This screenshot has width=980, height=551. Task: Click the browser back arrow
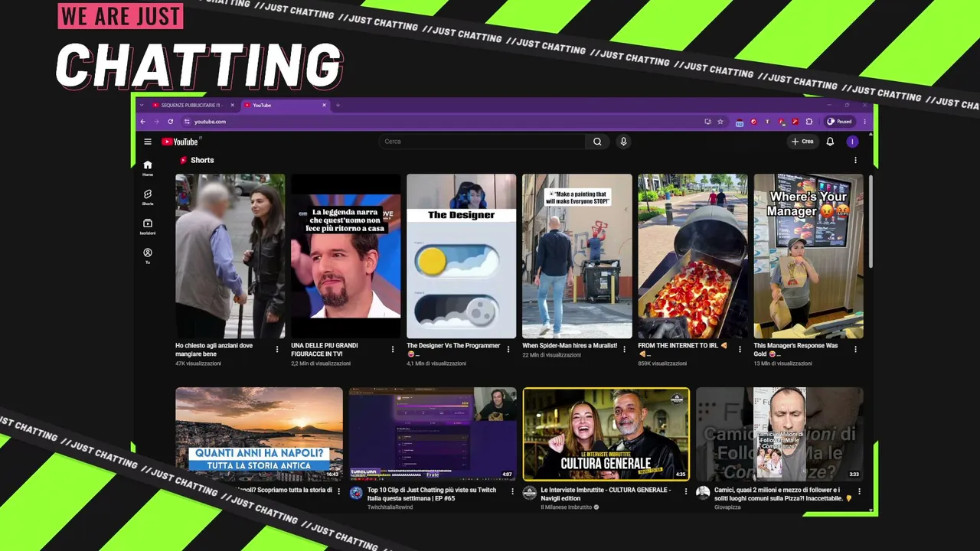point(142,122)
